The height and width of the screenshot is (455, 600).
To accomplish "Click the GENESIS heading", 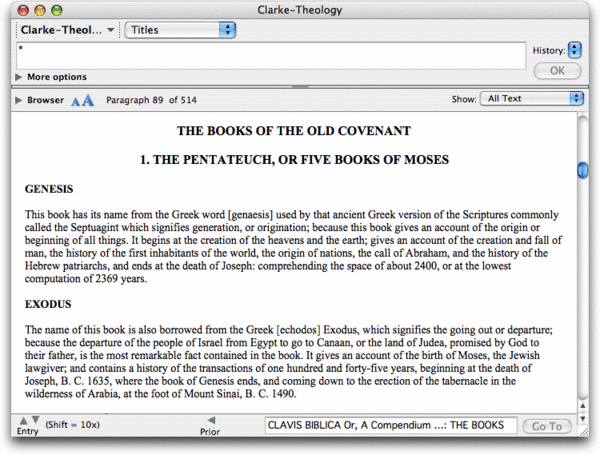I will click(x=49, y=189).
